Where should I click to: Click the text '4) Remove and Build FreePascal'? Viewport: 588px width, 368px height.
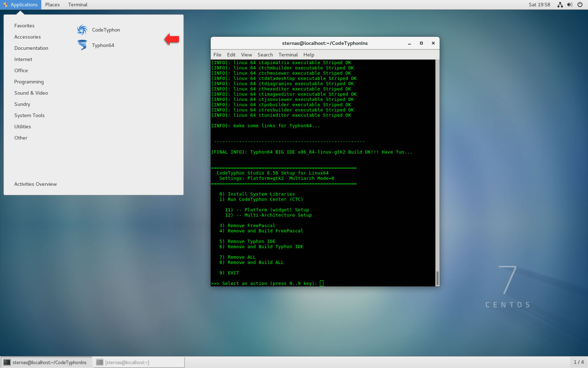point(261,231)
